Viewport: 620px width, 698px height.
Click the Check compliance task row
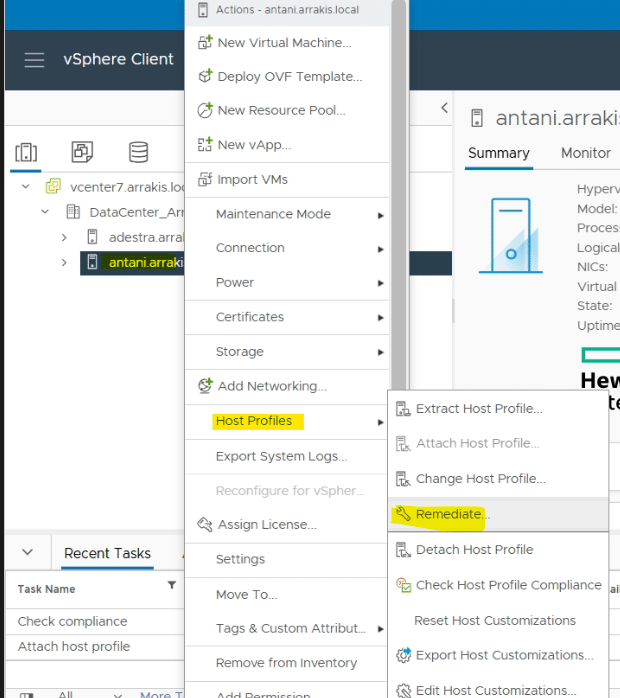click(x=95, y=621)
